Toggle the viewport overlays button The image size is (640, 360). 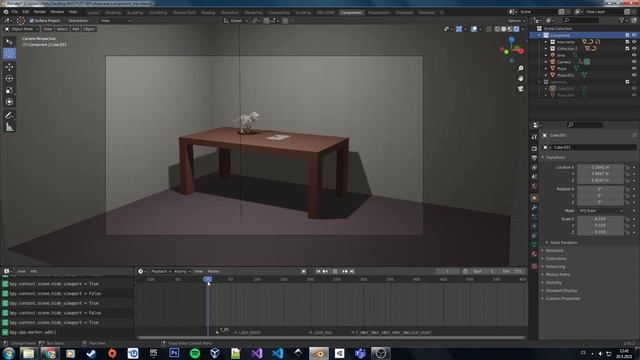[474, 29]
